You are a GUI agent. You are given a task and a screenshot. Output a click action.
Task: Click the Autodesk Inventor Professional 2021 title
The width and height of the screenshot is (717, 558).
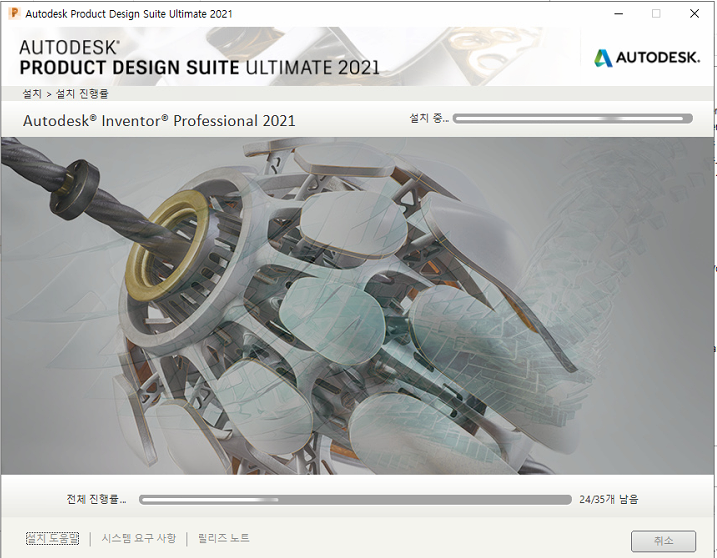coord(159,121)
